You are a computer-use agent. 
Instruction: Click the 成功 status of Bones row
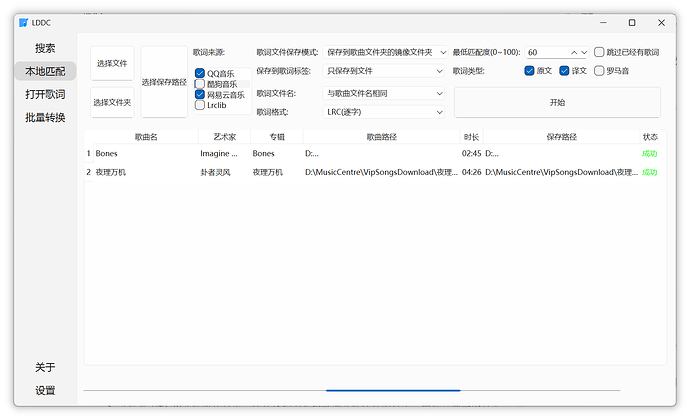[650, 154]
